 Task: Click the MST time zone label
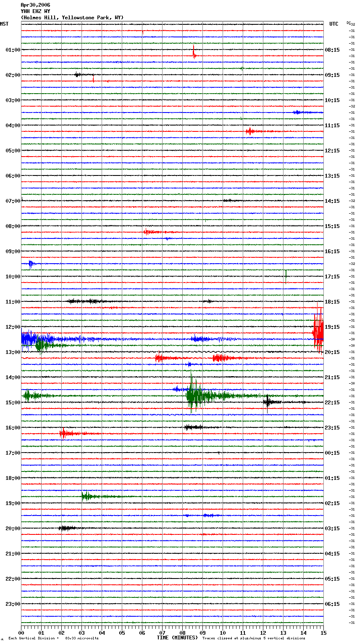tap(4, 24)
